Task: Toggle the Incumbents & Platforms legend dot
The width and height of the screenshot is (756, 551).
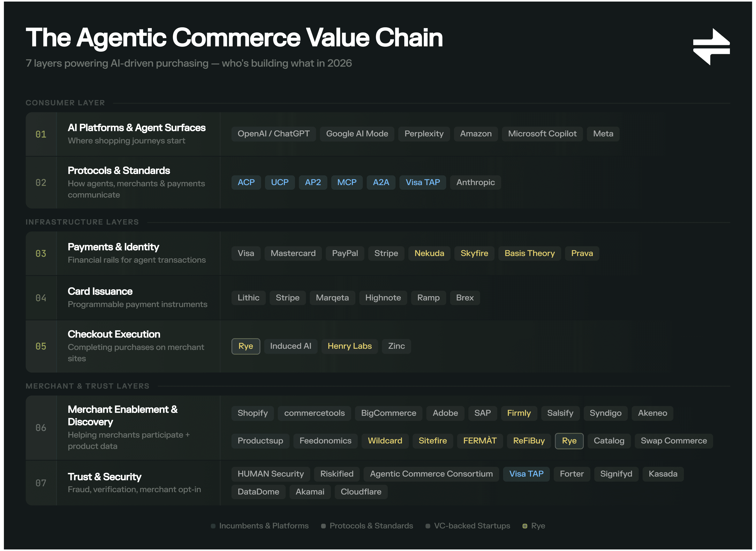Action: pos(213,526)
